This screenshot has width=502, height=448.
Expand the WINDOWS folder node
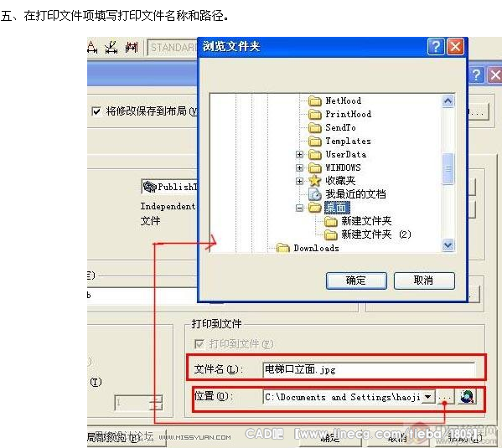point(299,167)
